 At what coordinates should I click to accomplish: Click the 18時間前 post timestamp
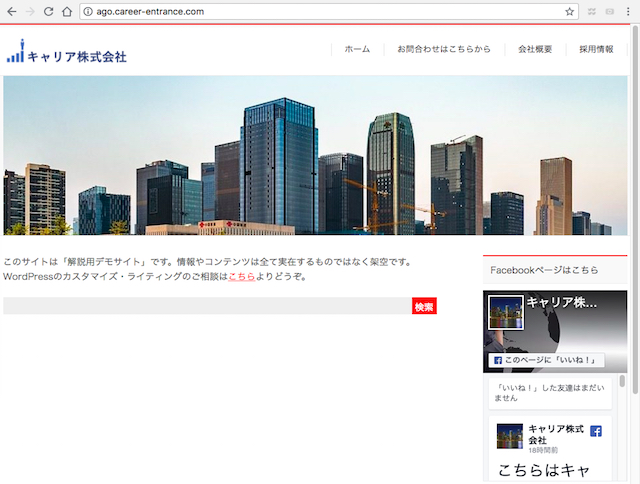(x=543, y=450)
